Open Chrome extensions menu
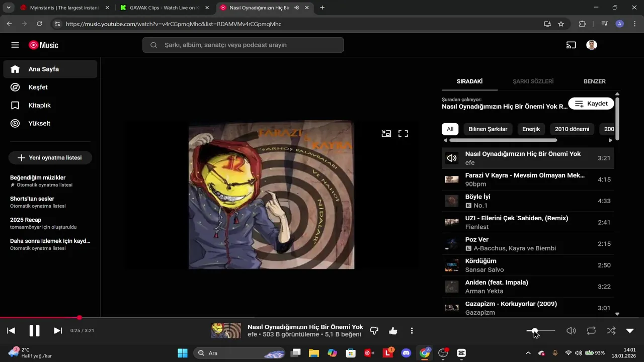644x362 pixels. tap(583, 24)
